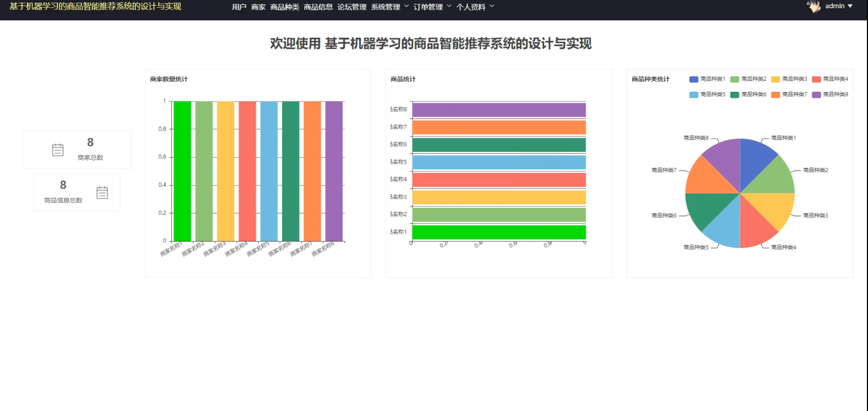Go to 商品种类 in navigation bar
The image size is (868, 411).
pos(284,7)
